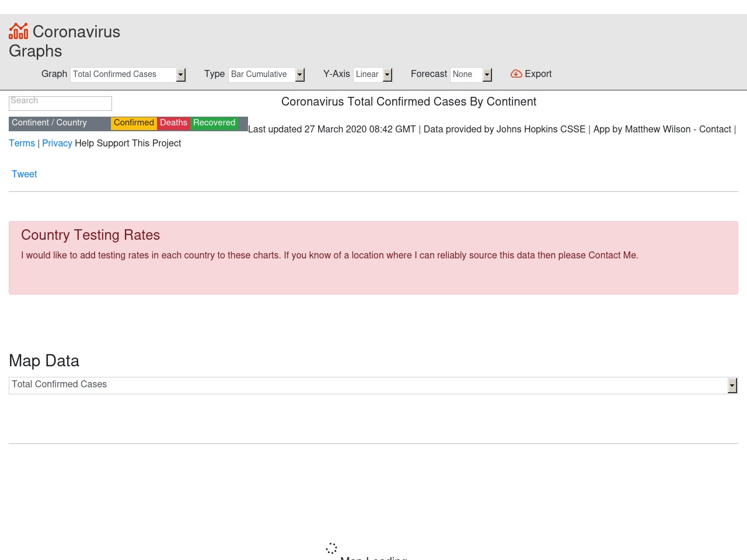Click the Contact link in the footer line
The height and width of the screenshot is (560, 747).
(715, 129)
